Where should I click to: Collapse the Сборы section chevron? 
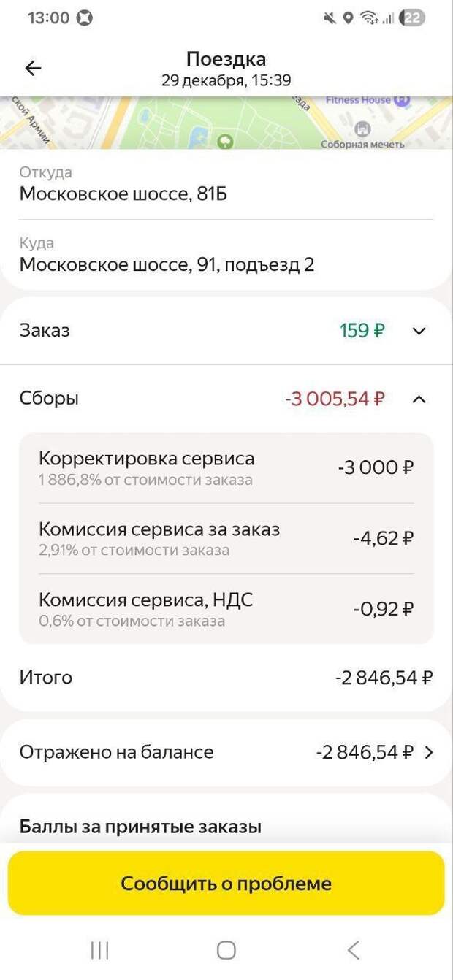pos(419,399)
